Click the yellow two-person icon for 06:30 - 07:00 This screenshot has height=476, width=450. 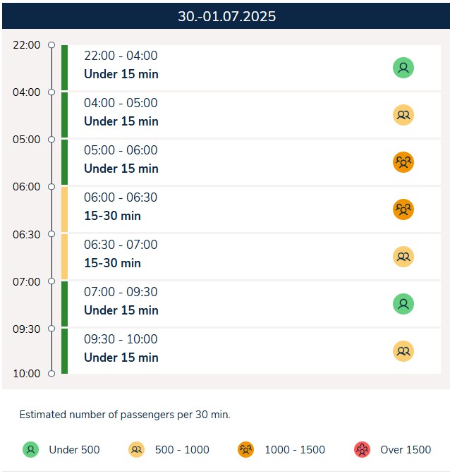coord(403,257)
